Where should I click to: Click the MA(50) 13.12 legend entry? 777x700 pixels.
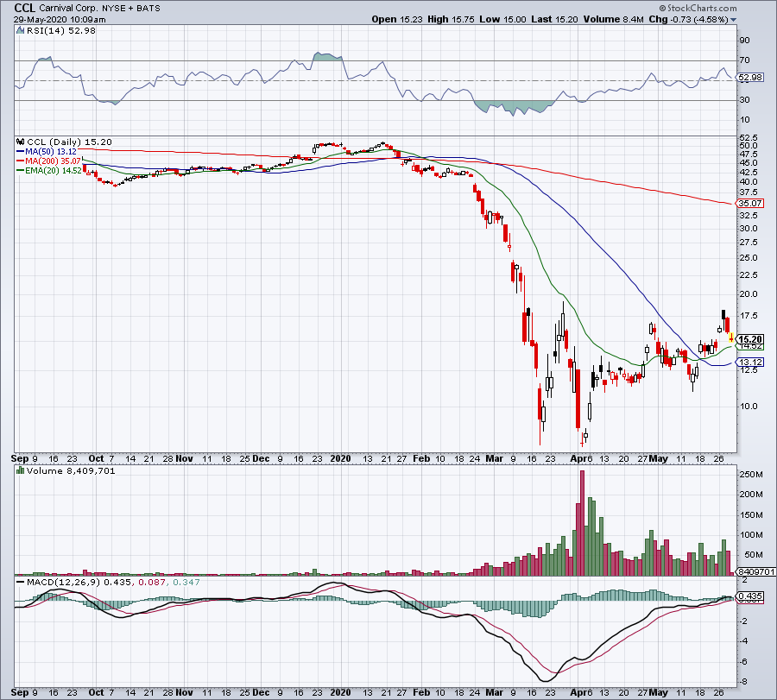(x=47, y=152)
